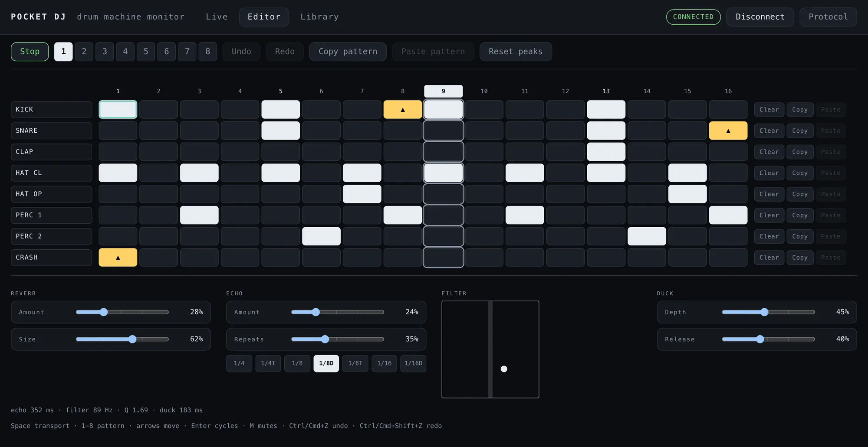
Task: Select echo division 1/8
Action: 297,363
